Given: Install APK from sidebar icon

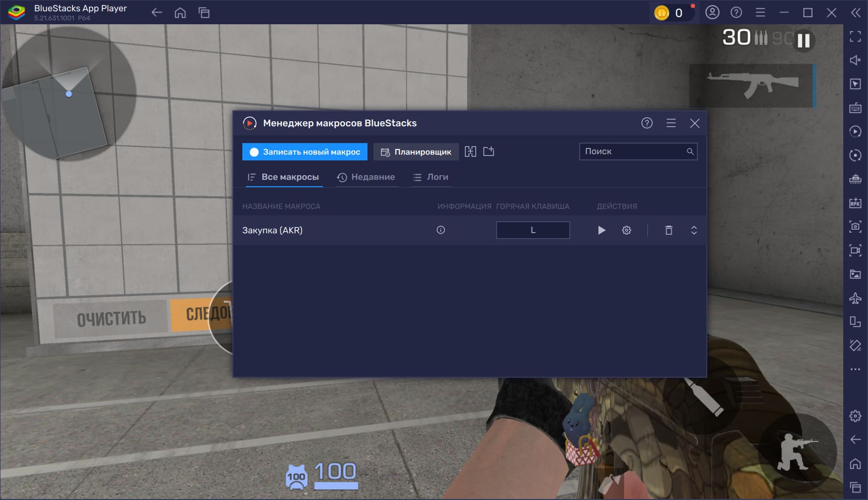Looking at the screenshot, I should coord(855,202).
